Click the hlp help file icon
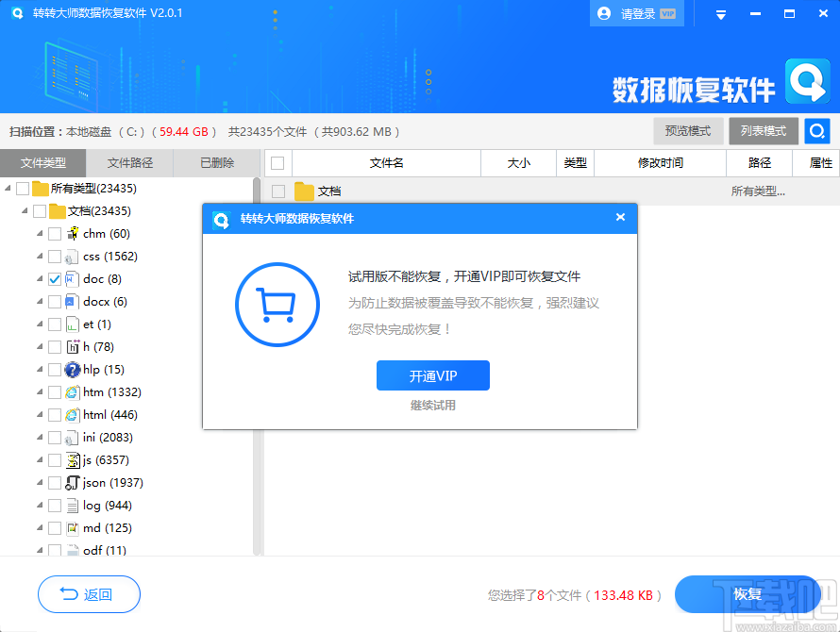 [73, 370]
